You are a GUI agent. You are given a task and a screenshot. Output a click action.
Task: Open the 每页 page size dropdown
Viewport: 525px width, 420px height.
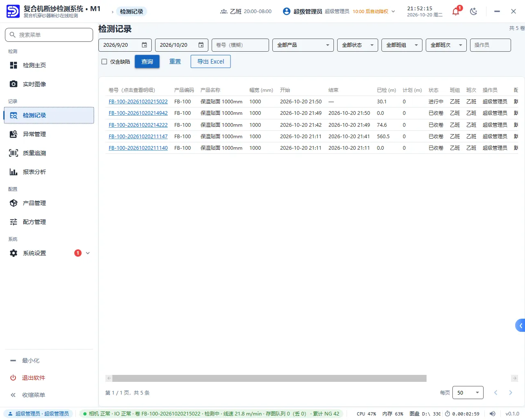468,393
